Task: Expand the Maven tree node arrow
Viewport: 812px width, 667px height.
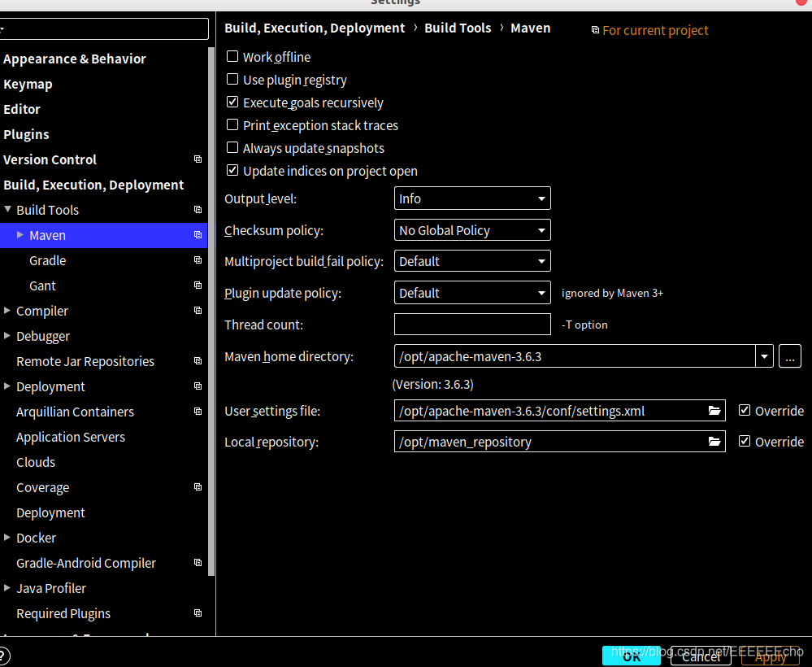Action: point(20,235)
